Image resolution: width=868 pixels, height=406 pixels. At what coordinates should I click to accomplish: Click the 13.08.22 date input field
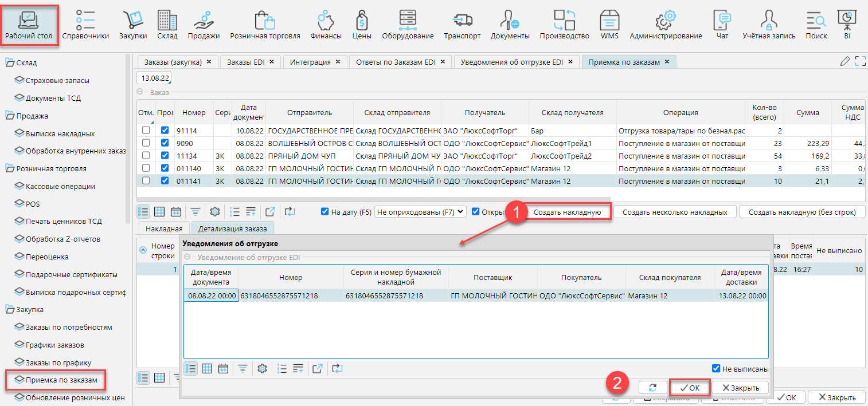[x=153, y=77]
